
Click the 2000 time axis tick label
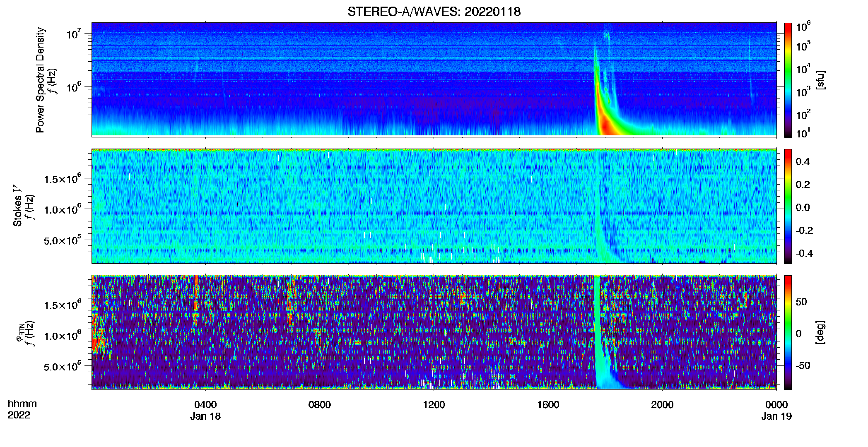coord(662,404)
